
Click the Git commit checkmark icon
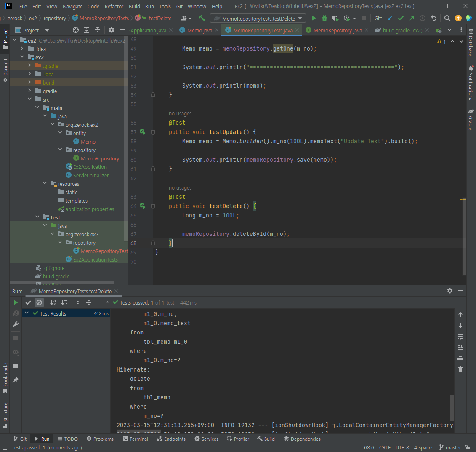tap(401, 18)
